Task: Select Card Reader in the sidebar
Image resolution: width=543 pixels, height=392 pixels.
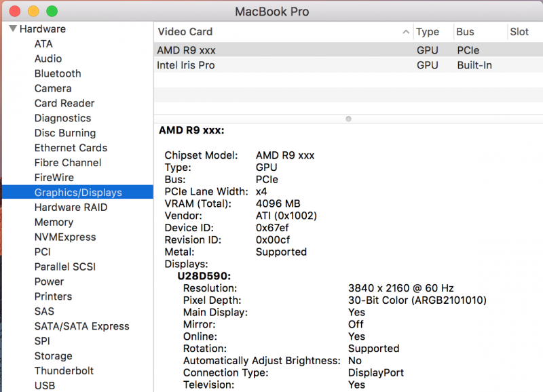Action: point(64,104)
